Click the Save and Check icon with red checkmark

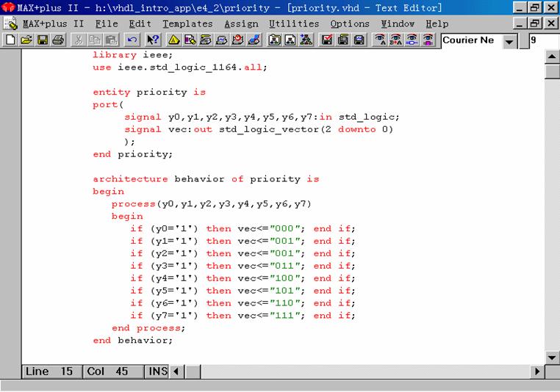point(327,40)
